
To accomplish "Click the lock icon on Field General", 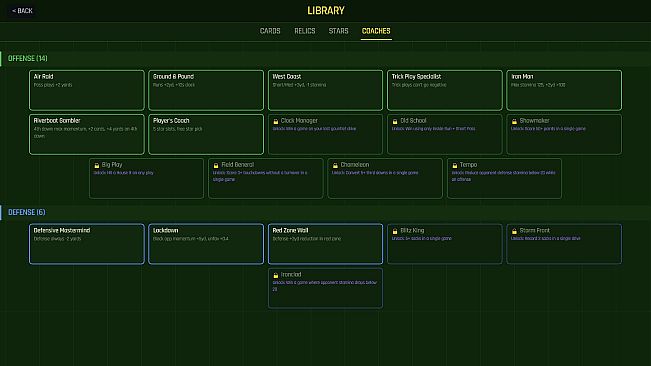I will pos(216,165).
